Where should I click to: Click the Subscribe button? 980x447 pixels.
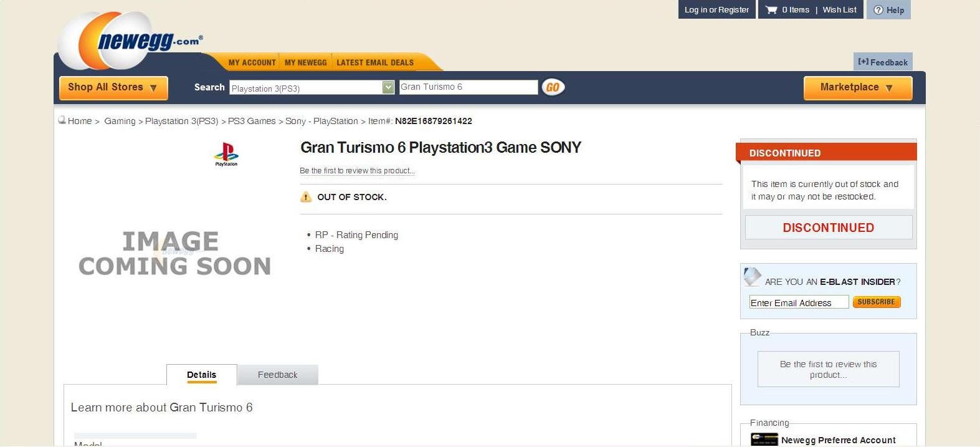pos(877,302)
